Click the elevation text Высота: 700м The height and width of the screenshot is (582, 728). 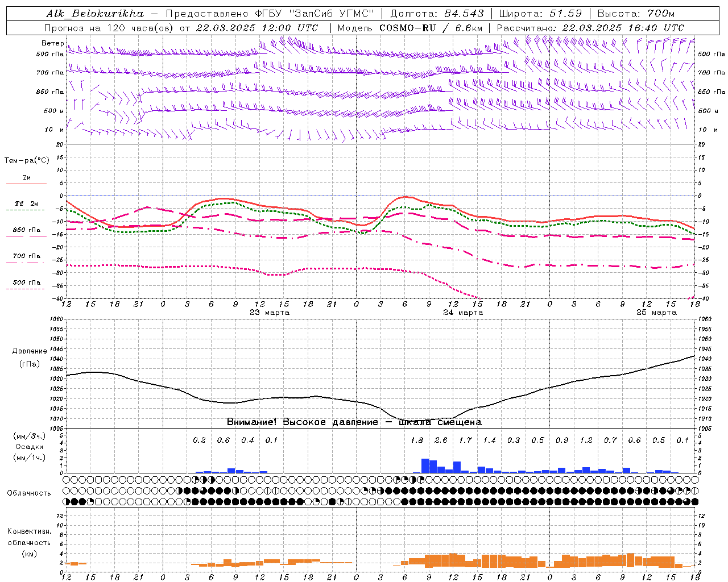(636, 14)
